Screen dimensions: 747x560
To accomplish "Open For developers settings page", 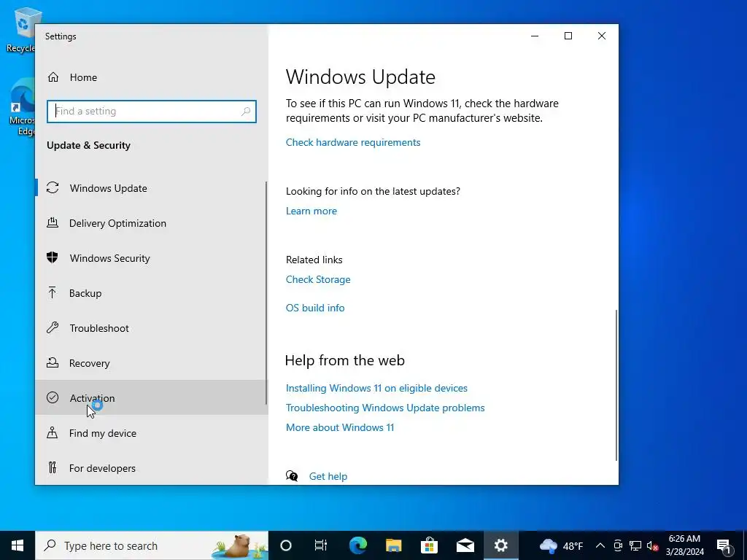I will 152,467.
